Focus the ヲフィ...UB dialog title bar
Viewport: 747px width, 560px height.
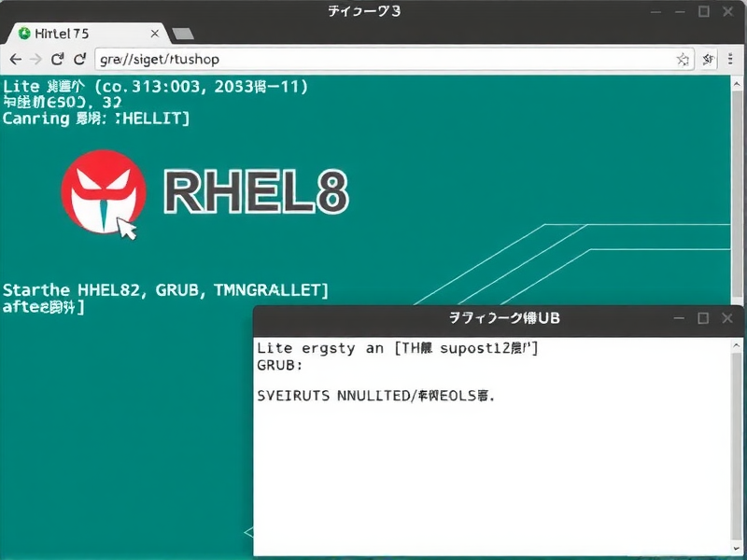click(504, 317)
